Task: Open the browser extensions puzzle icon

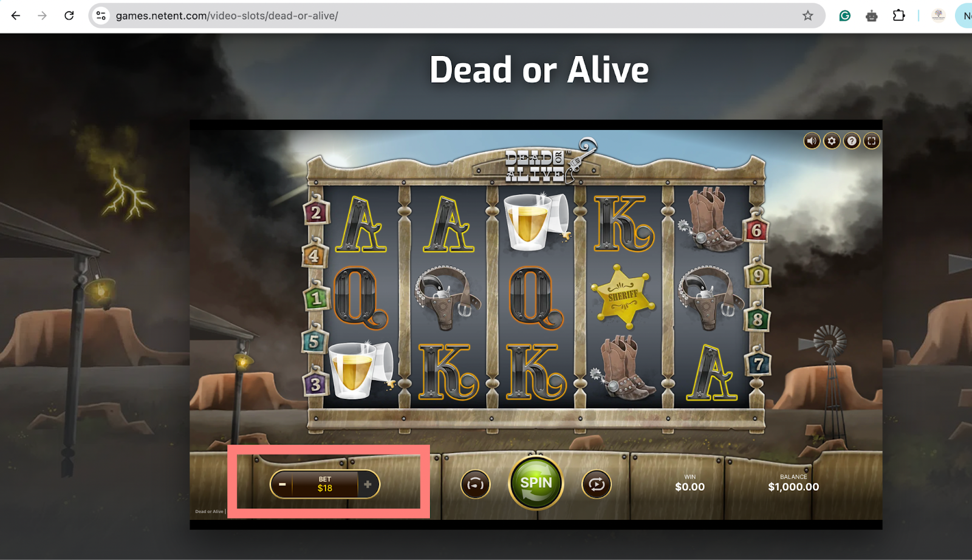Action: coord(898,16)
